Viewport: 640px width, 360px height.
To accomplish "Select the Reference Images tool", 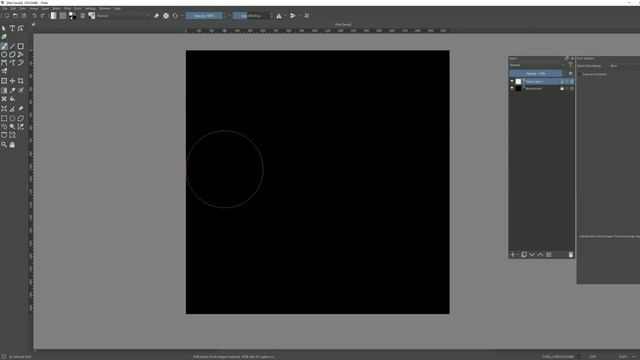I will tap(20, 109).
